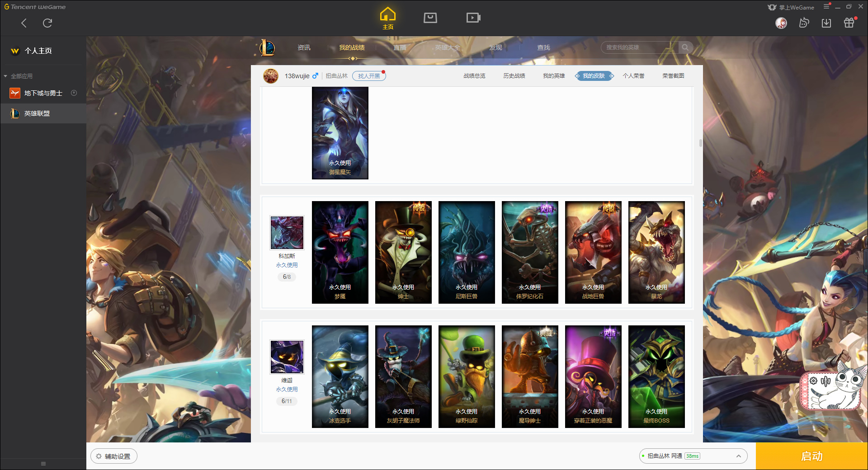Open the 冰壶选手 skin card

340,376
